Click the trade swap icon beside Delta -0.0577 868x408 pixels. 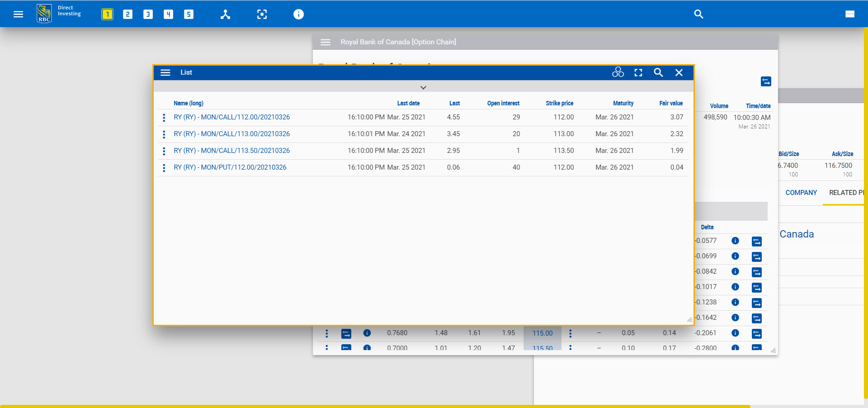point(757,241)
